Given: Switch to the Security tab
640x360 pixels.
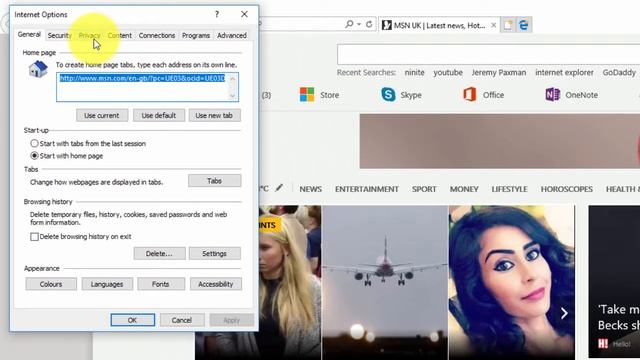Looking at the screenshot, I should tap(60, 36).
